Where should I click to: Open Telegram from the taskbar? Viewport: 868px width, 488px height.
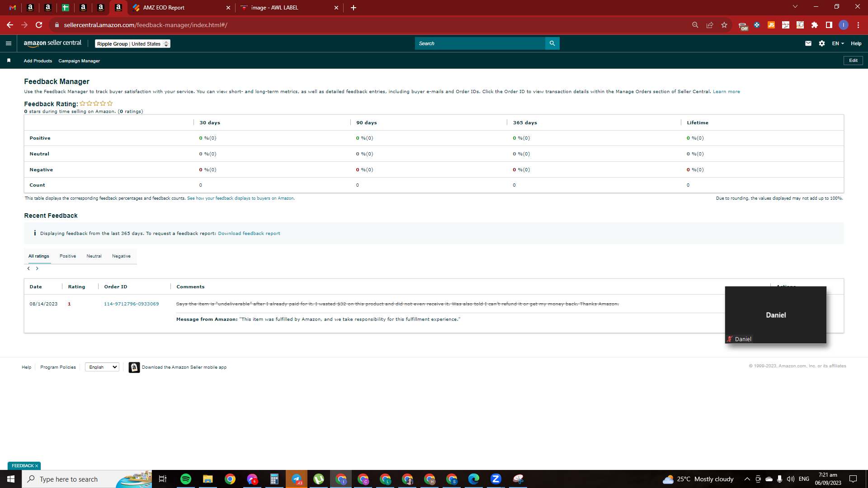(297, 479)
